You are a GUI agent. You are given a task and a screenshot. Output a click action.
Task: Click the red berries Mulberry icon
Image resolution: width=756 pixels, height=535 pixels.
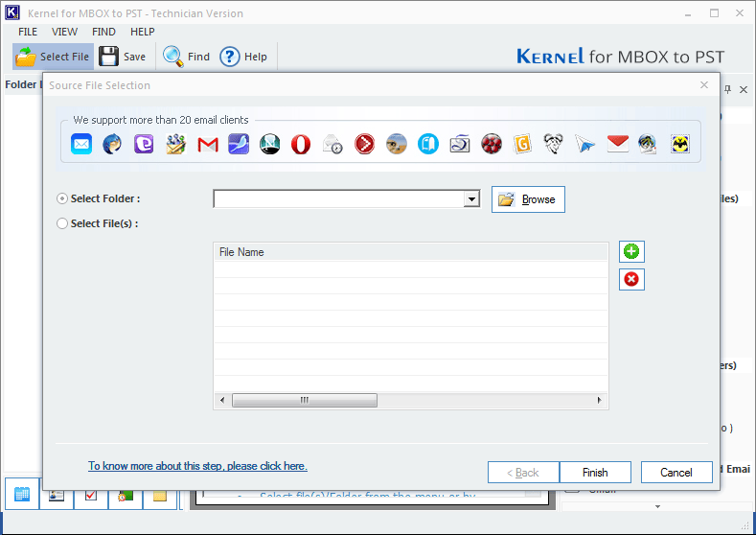492,144
